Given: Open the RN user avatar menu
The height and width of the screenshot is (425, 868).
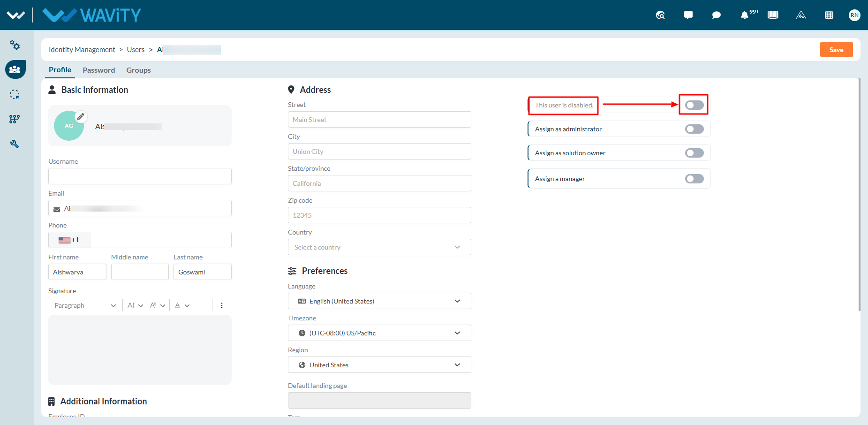Looking at the screenshot, I should pyautogui.click(x=854, y=15).
